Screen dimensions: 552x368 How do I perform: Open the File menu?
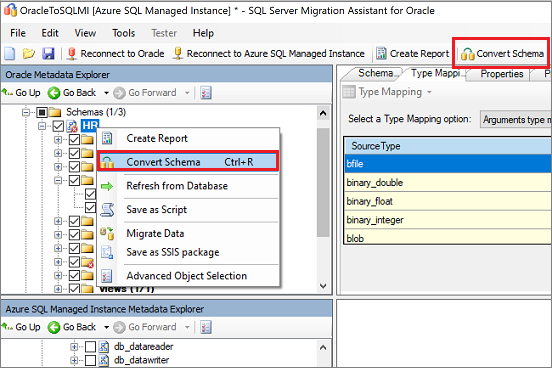click(x=18, y=33)
